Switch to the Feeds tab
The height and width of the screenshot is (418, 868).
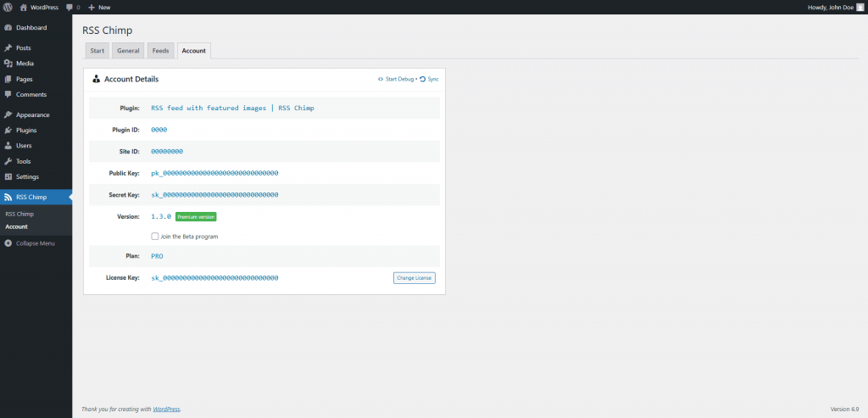point(160,51)
